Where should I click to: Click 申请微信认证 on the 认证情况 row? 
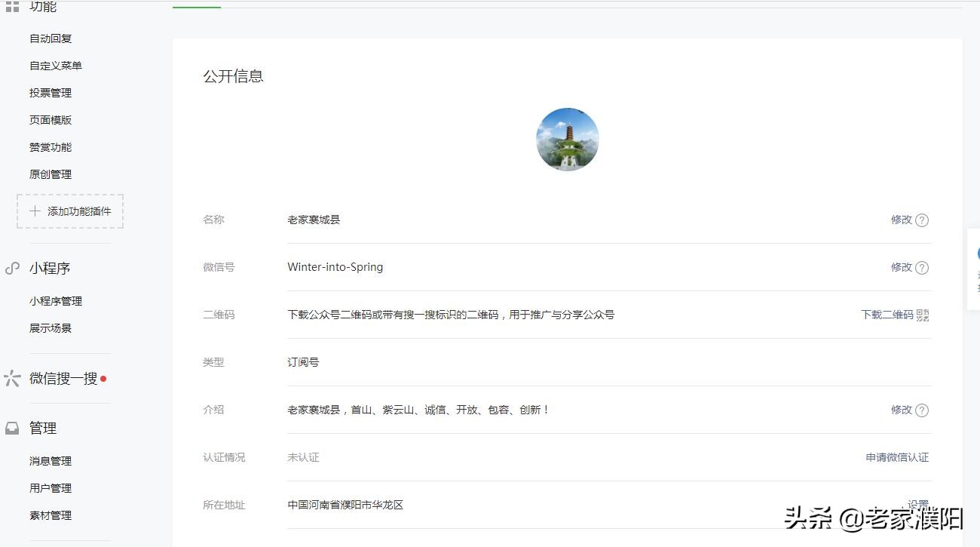[897, 457]
